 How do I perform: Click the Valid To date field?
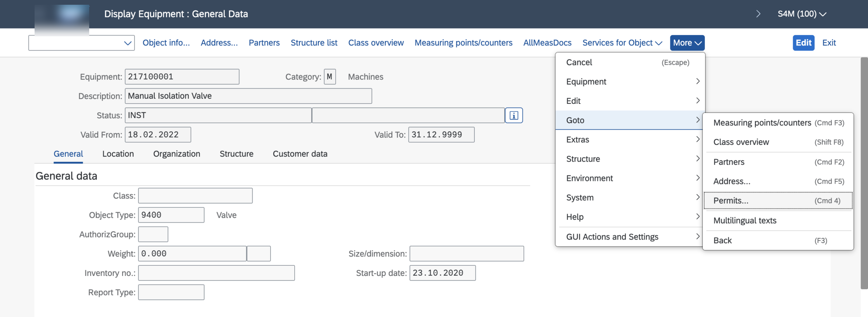441,135
